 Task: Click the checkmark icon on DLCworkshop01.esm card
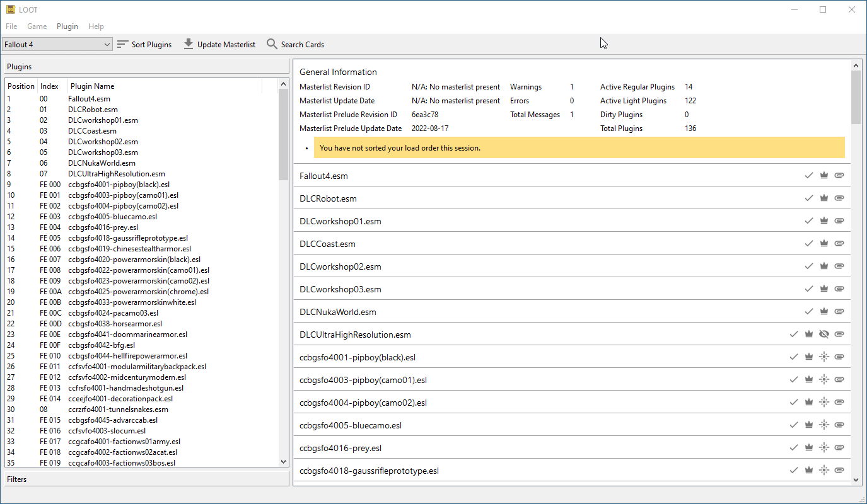pyautogui.click(x=809, y=221)
